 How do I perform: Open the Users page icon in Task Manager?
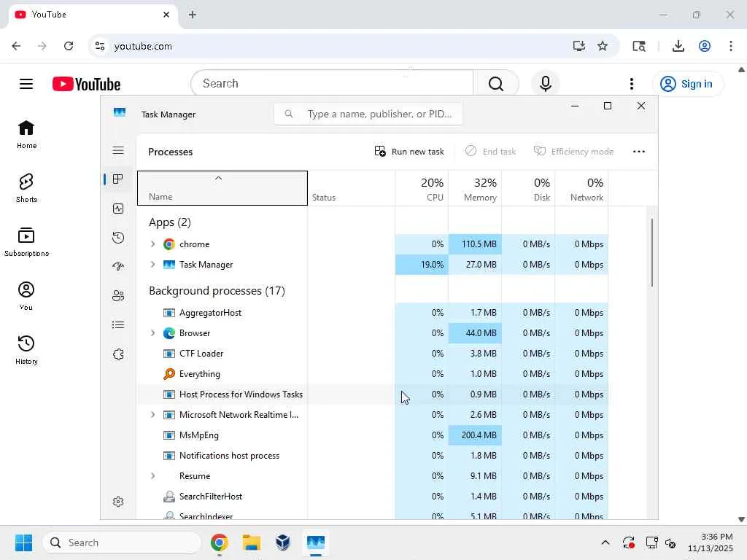(x=118, y=296)
